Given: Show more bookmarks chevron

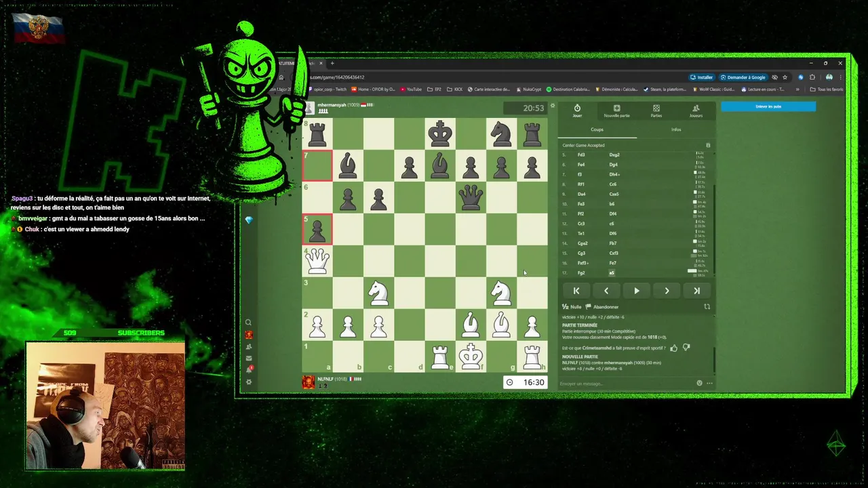Looking at the screenshot, I should 798,89.
